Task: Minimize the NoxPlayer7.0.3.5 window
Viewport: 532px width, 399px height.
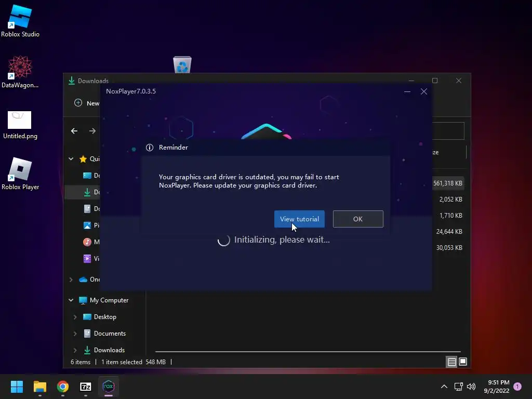Action: [x=407, y=91]
